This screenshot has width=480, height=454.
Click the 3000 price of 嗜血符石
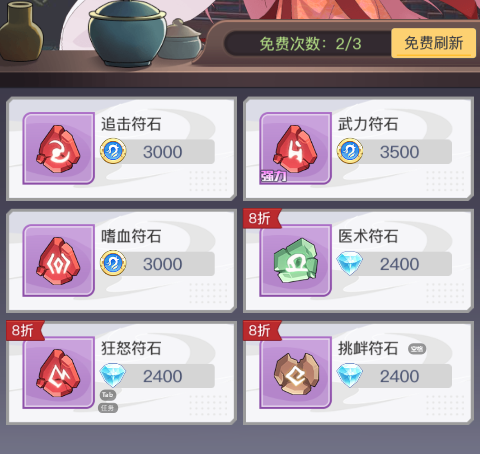coord(163,264)
